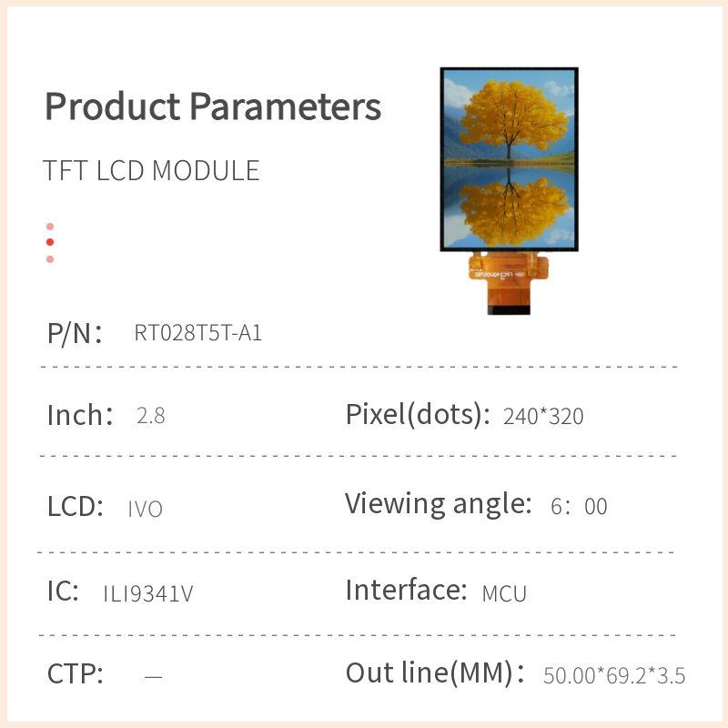Click the P/N label

[x=74, y=333]
